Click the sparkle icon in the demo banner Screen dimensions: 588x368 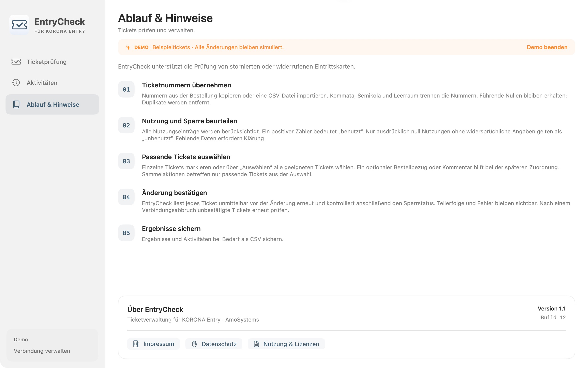coord(128,47)
